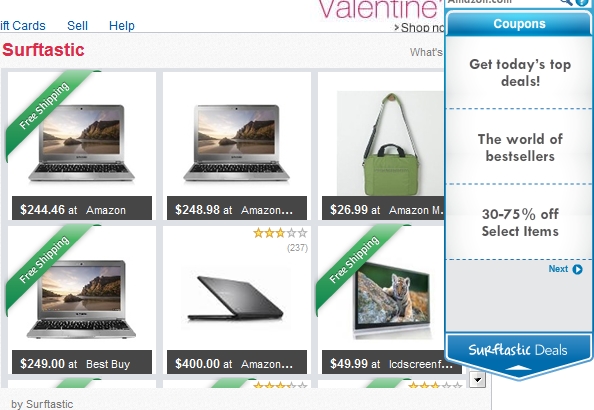Select the '30-75% off Select Items' coupon
594x410 pixels.
tap(519, 222)
